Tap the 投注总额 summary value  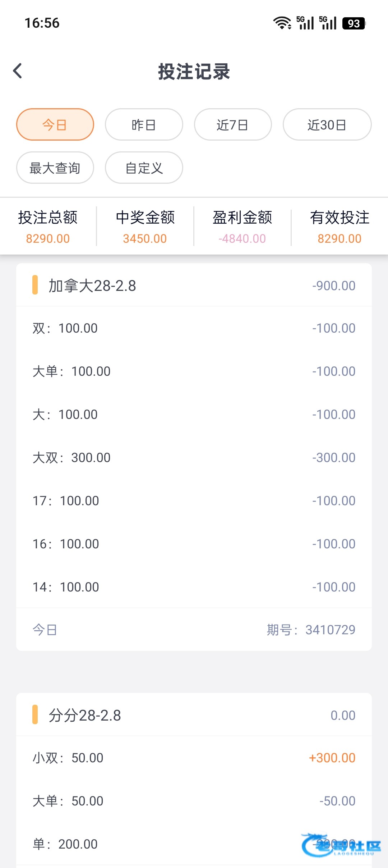tap(48, 239)
